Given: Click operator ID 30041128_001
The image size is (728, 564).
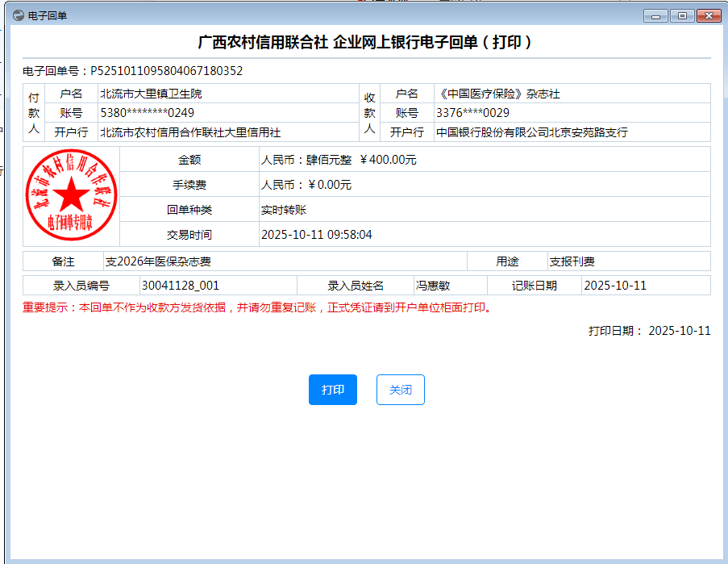Looking at the screenshot, I should [180, 286].
